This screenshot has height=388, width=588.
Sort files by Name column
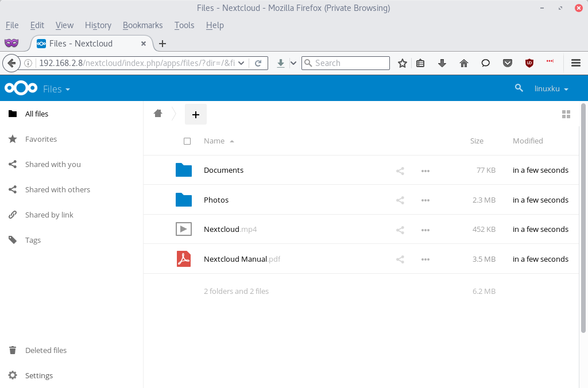pos(214,141)
